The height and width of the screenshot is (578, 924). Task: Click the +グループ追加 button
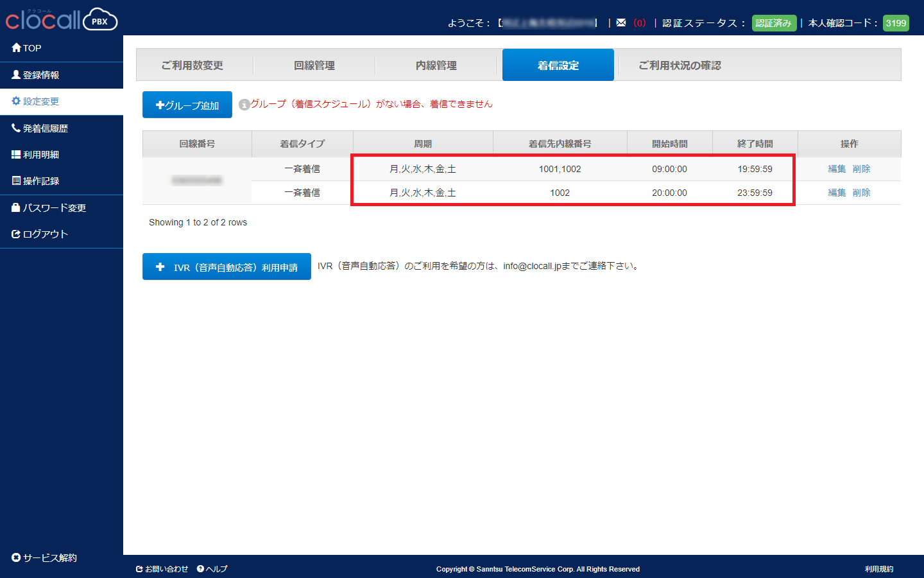coord(187,105)
